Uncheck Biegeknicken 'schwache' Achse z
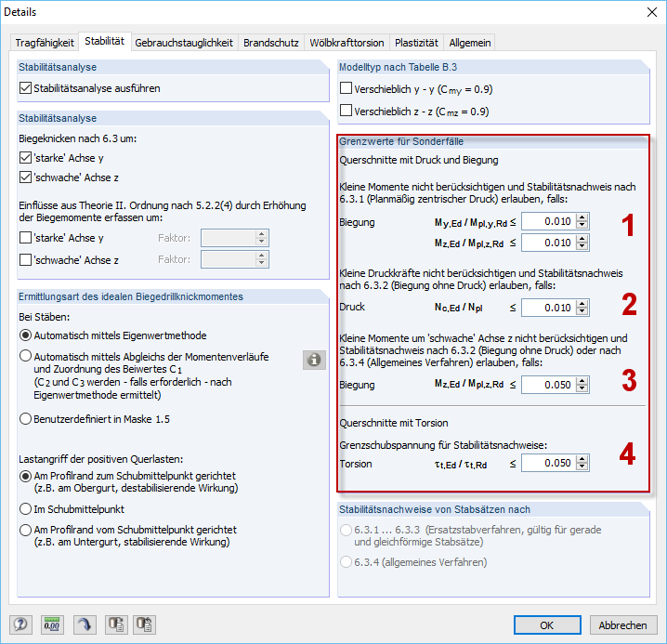The width and height of the screenshot is (667, 644). coord(25,177)
